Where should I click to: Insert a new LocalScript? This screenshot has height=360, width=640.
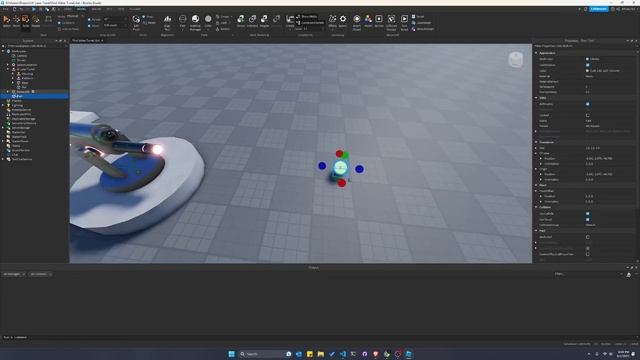(422, 22)
